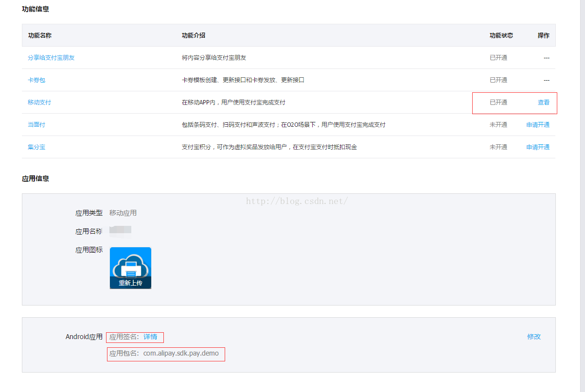Click 未开通 status in 集分宝 row
The height and width of the screenshot is (392, 585).
(498, 147)
